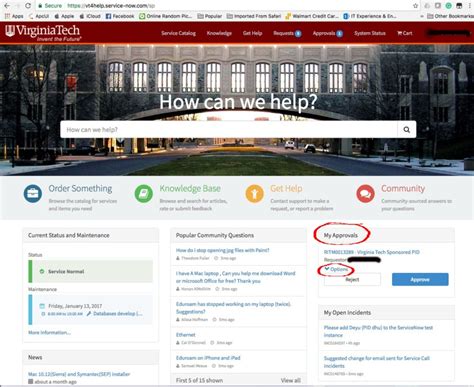
Task: Open Imported From Safari bookmarks folder
Action: coord(254,16)
